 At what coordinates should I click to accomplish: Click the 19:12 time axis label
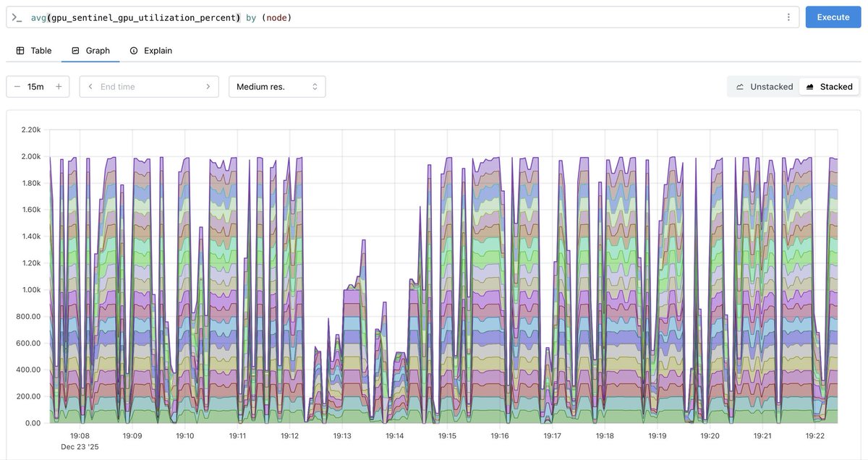[290, 436]
